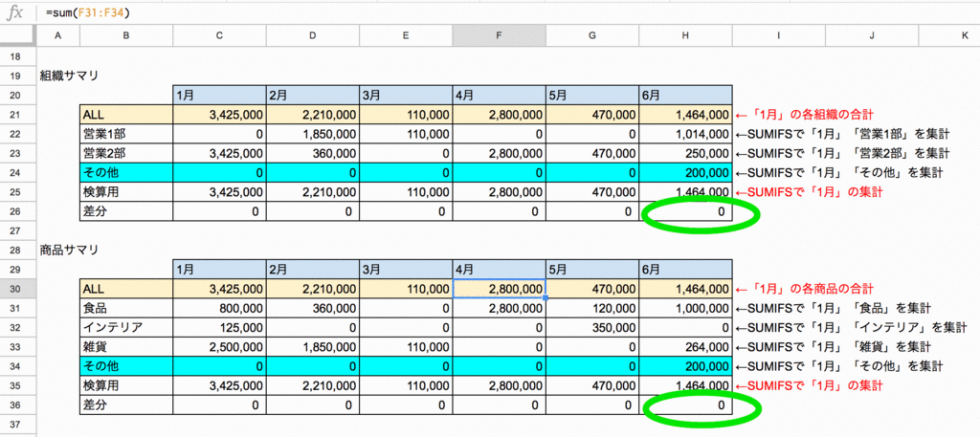This screenshot has width=980, height=437.
Task: Select 営業2部 5月 value 470,000
Action: click(591, 154)
